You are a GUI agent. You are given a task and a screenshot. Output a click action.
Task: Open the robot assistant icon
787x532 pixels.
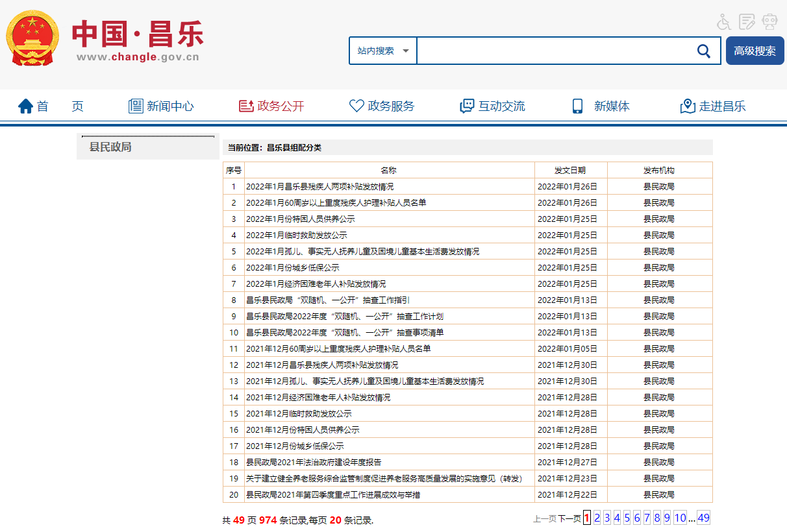coord(770,22)
